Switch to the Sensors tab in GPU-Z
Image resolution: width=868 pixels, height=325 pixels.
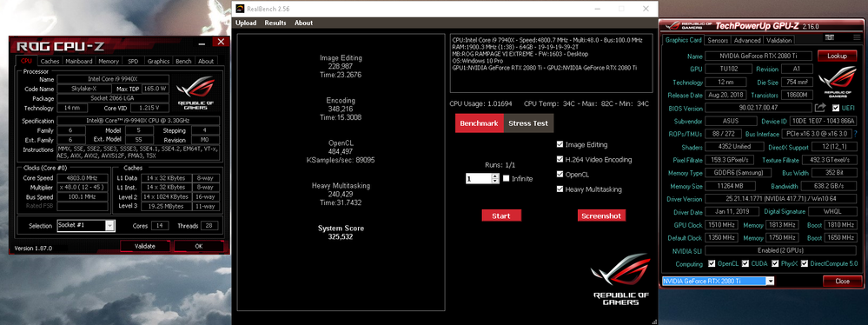[718, 41]
